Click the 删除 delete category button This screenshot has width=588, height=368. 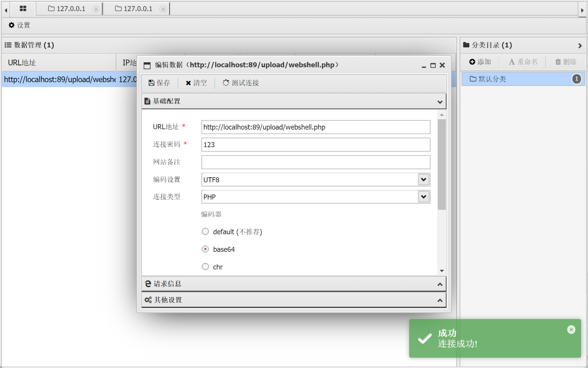[x=566, y=62]
